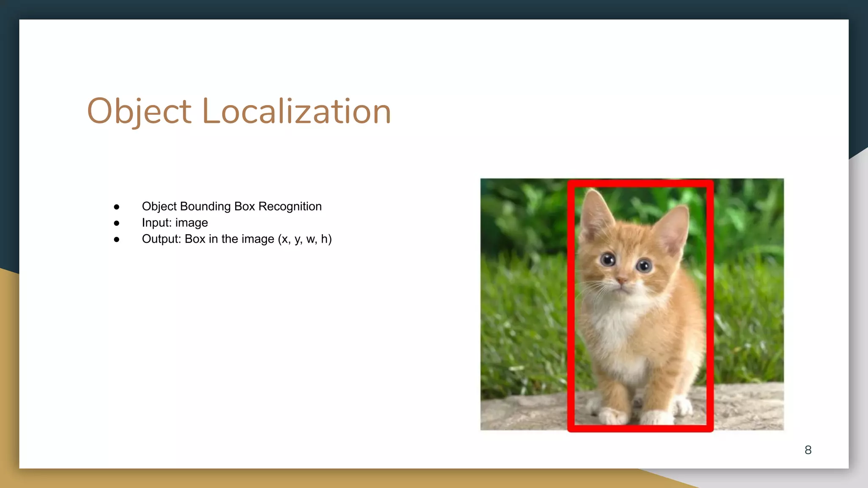Viewport: 868px width, 488px height.
Task: Select the red bounding box top edge
Action: pos(640,183)
